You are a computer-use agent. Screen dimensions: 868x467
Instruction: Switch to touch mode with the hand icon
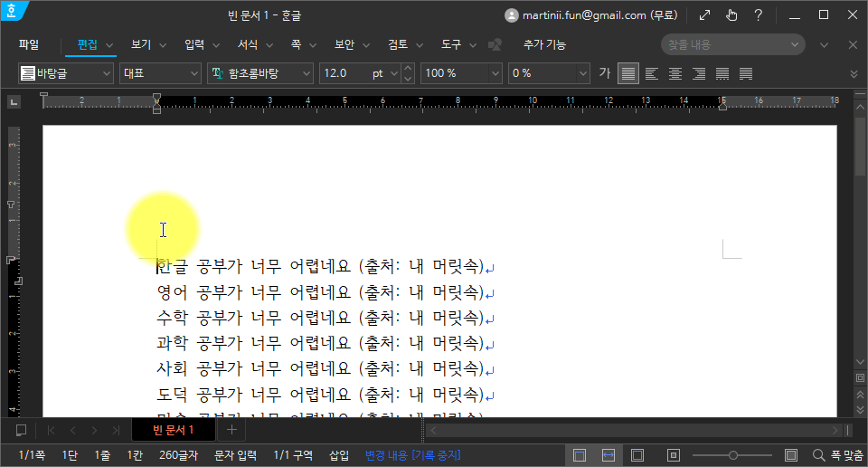pyautogui.click(x=731, y=15)
